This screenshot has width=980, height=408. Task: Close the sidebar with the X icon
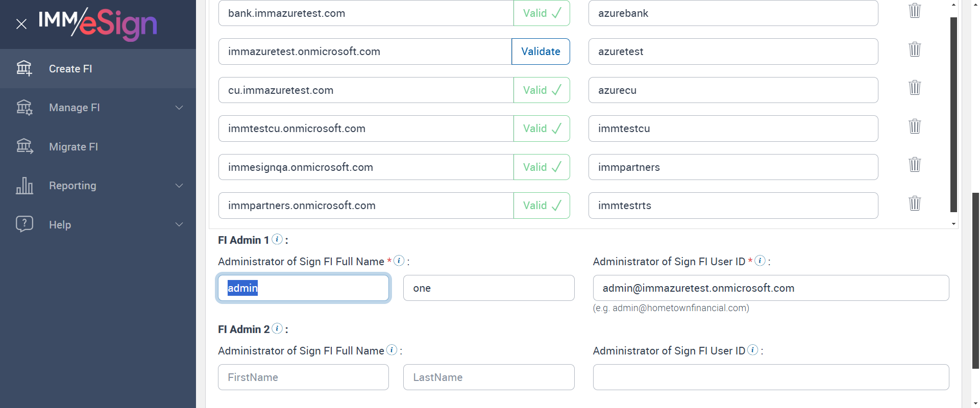pyautogui.click(x=21, y=24)
